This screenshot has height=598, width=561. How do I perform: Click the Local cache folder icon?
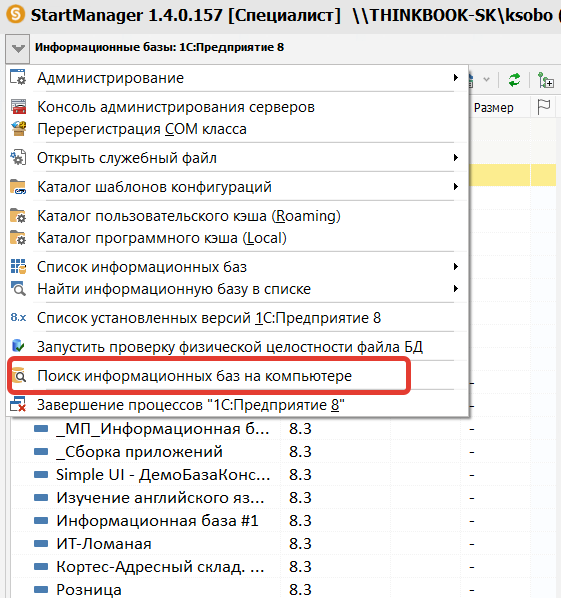[x=18, y=238]
